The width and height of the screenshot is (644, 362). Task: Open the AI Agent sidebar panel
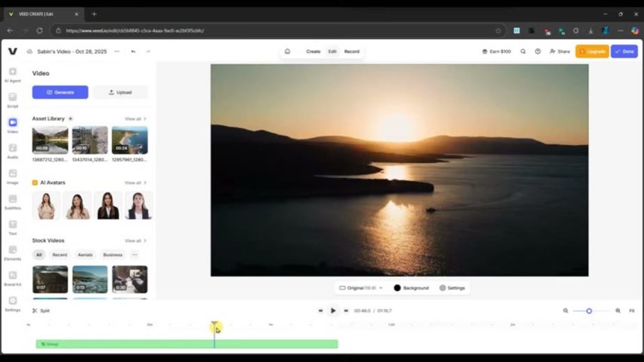pos(13,74)
